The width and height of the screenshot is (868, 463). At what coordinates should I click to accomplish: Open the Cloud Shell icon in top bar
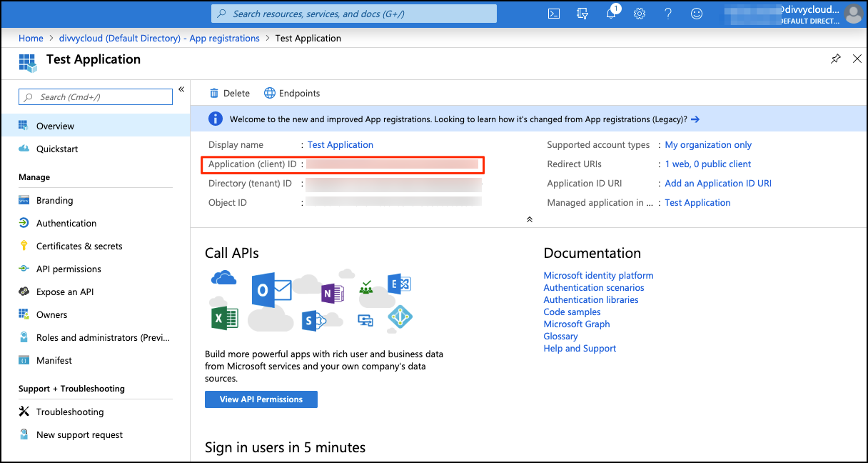tap(553, 14)
